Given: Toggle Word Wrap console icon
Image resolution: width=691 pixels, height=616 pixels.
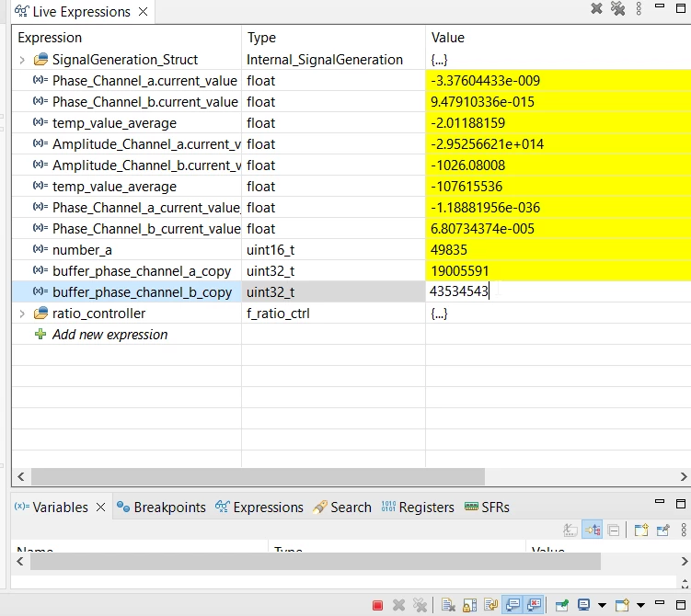Looking at the screenshot, I should point(491,606).
